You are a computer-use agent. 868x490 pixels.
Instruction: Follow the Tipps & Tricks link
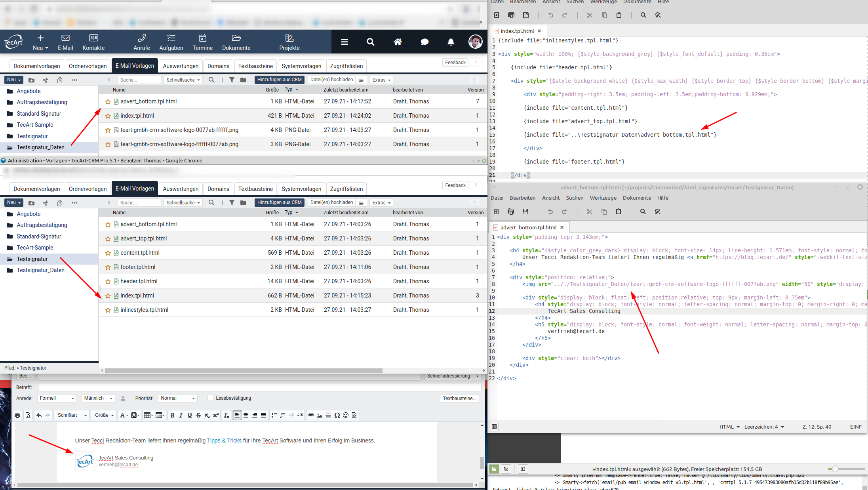[224, 440]
